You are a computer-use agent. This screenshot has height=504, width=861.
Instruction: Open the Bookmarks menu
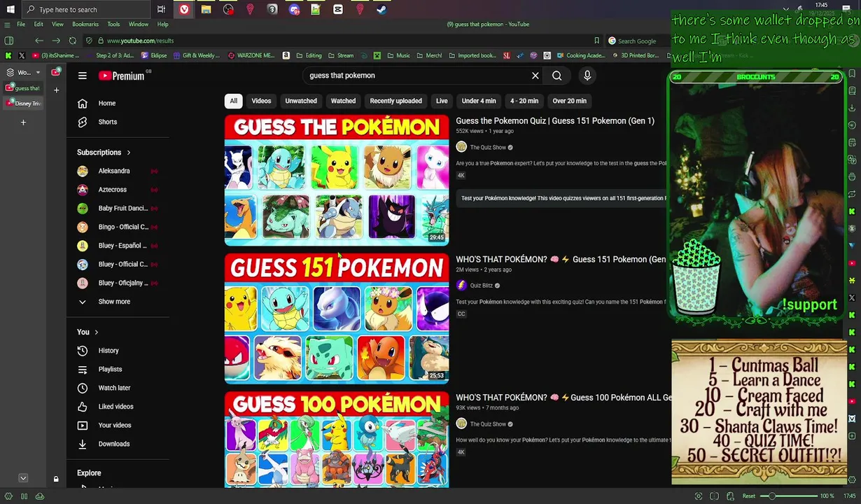[85, 24]
